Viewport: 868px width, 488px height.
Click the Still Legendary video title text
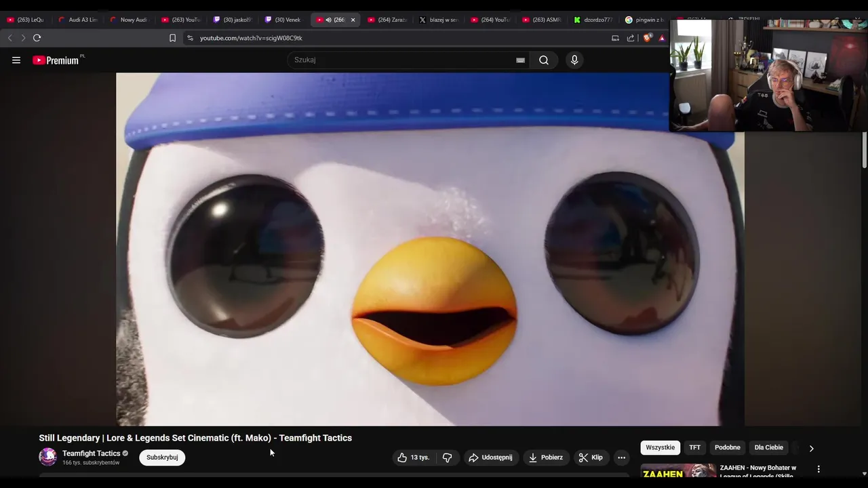pos(195,438)
